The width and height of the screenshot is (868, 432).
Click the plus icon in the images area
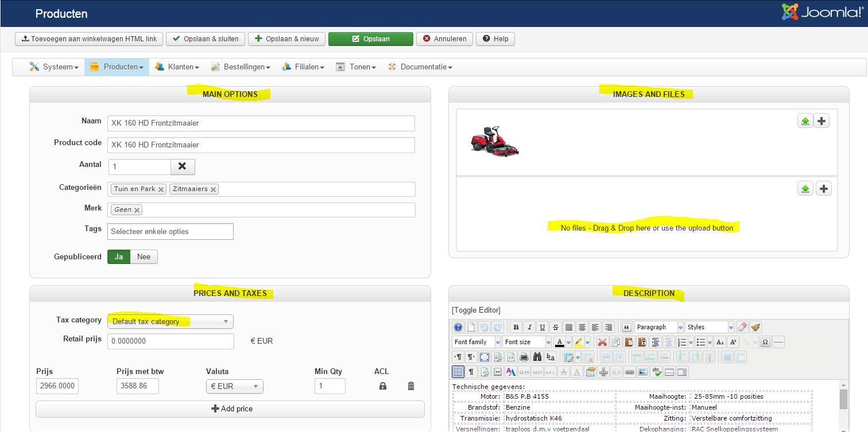coord(822,121)
